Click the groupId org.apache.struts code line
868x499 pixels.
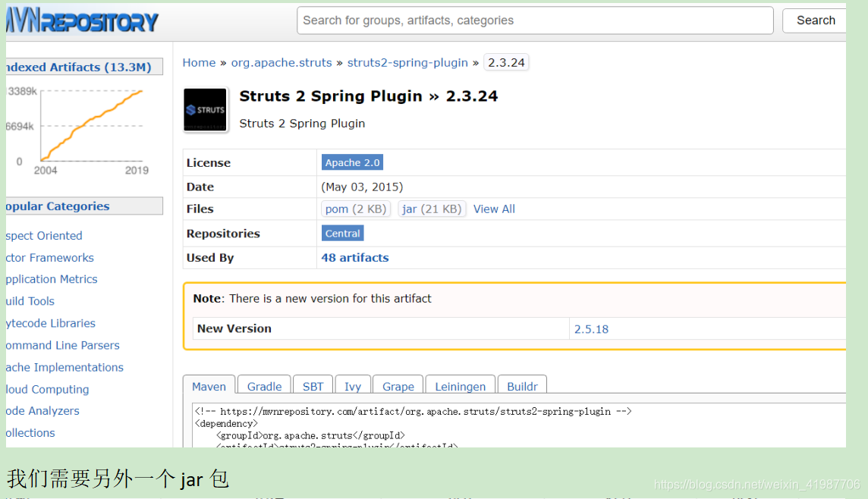pos(310,435)
